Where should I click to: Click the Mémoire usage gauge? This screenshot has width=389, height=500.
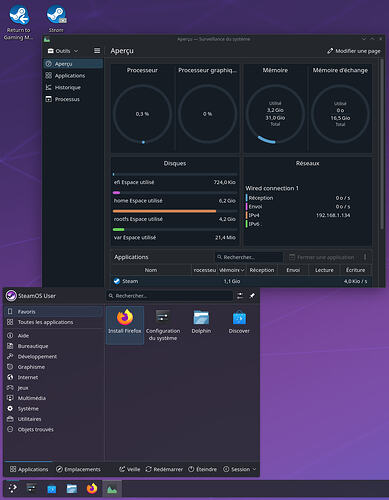coord(275,114)
